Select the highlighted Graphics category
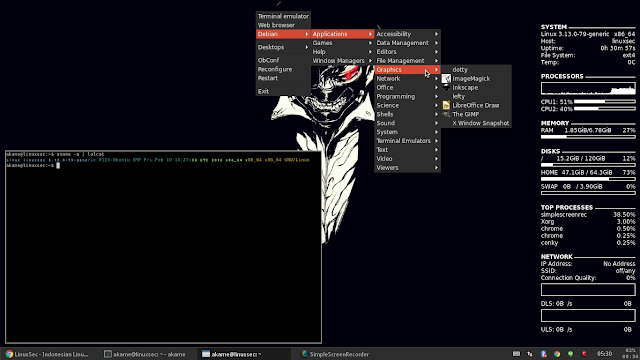Screen dimensions: 640x360 coord(407,69)
